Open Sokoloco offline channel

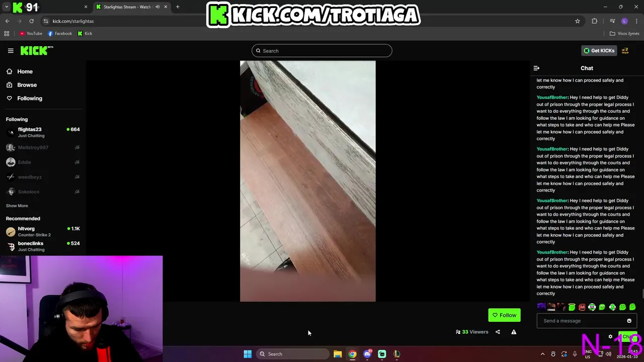(43, 192)
